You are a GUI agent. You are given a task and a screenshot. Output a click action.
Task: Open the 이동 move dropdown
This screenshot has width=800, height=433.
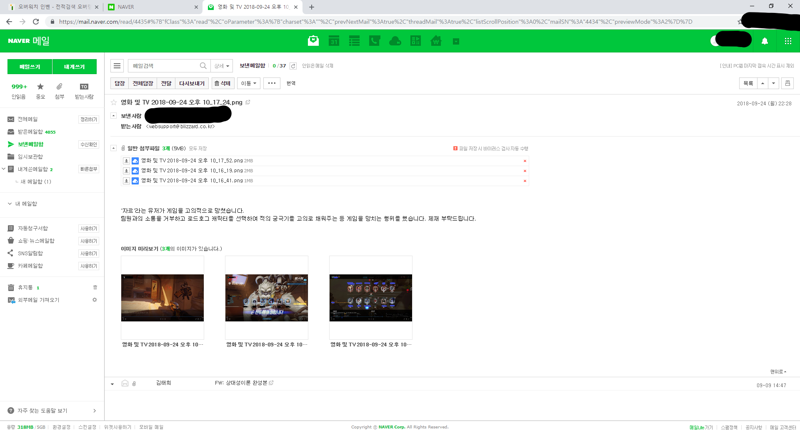tap(249, 83)
